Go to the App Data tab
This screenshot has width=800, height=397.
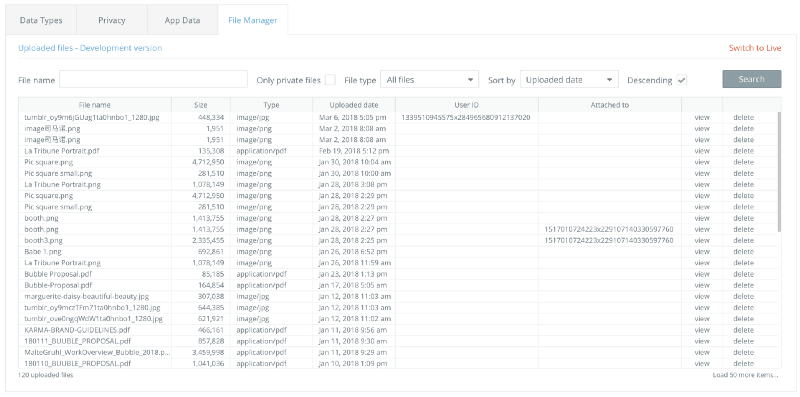coord(182,20)
